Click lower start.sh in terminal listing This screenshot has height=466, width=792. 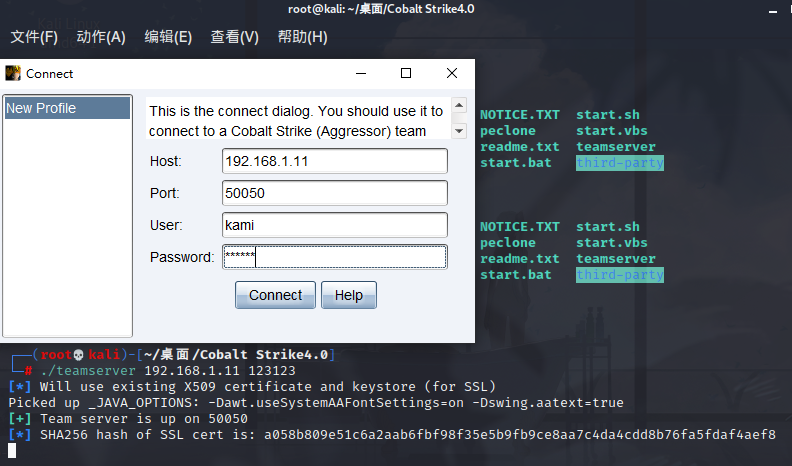(608, 227)
